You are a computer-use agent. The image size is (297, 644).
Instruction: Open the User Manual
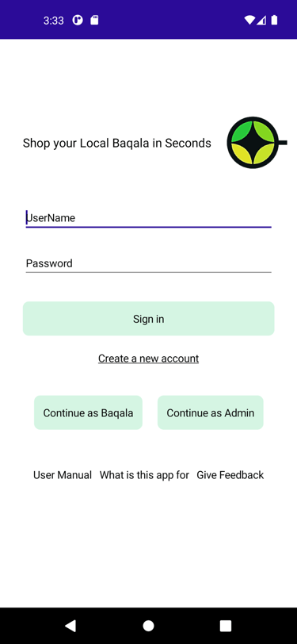click(63, 475)
